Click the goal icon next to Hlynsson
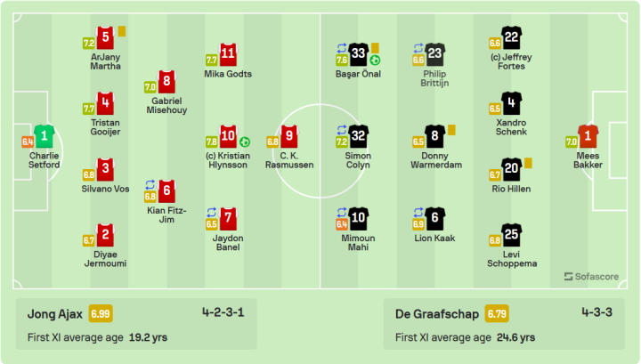Image resolution: width=641 pixels, height=364 pixels. pyautogui.click(x=245, y=142)
